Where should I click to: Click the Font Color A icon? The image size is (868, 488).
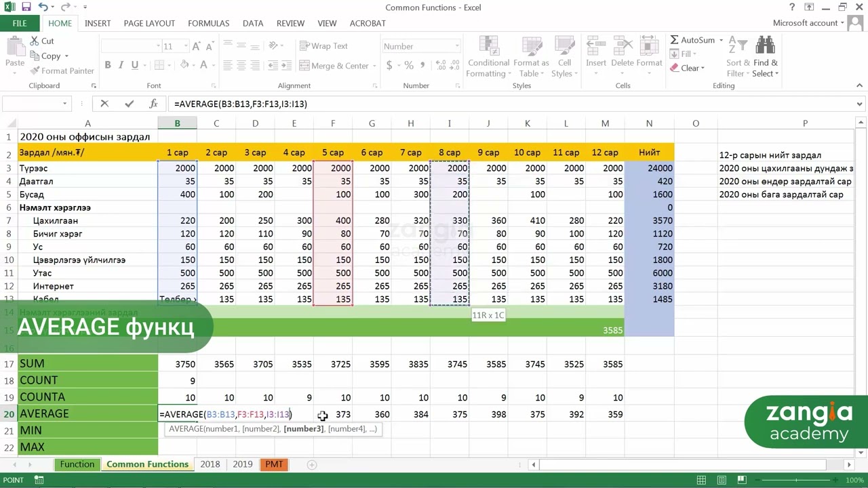pos(204,66)
